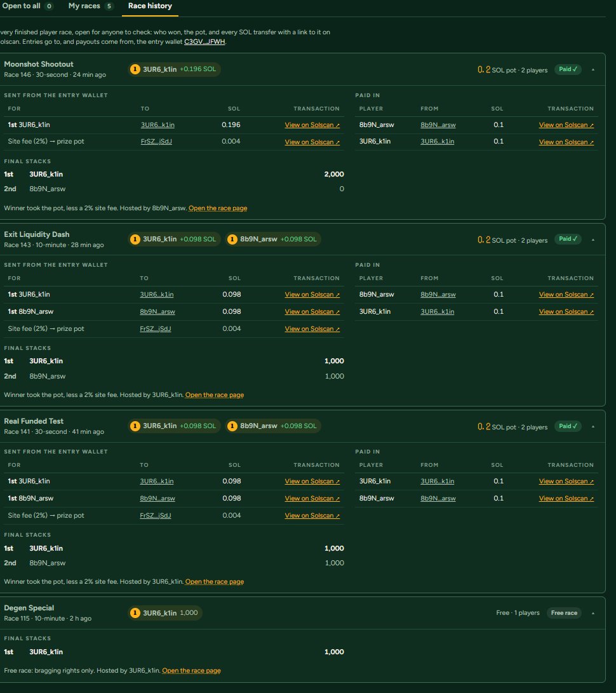Image resolution: width=616 pixels, height=693 pixels.
Task: View Real Funded Test site fee on Solscan
Action: [x=312, y=516]
